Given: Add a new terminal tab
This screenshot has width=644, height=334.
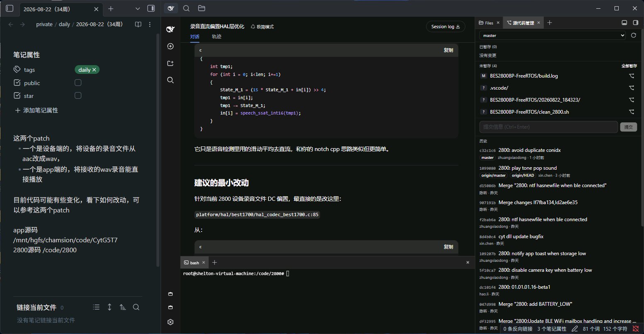Looking at the screenshot, I should (215, 263).
